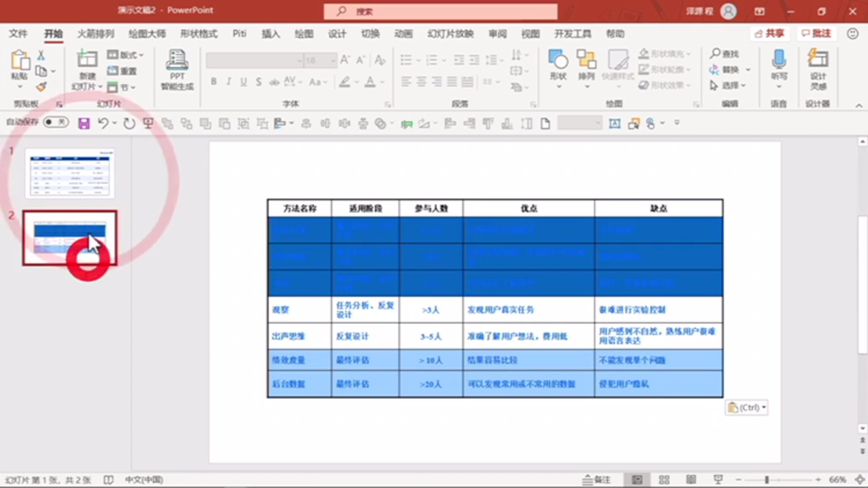Switch to the Design (设计) tab
This screenshot has width=868, height=488.
[x=337, y=34]
